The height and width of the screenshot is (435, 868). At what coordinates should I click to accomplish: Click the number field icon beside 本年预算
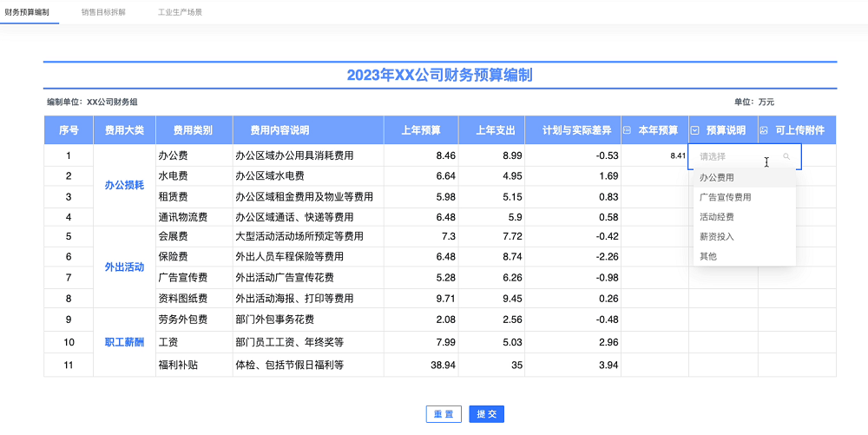click(628, 130)
